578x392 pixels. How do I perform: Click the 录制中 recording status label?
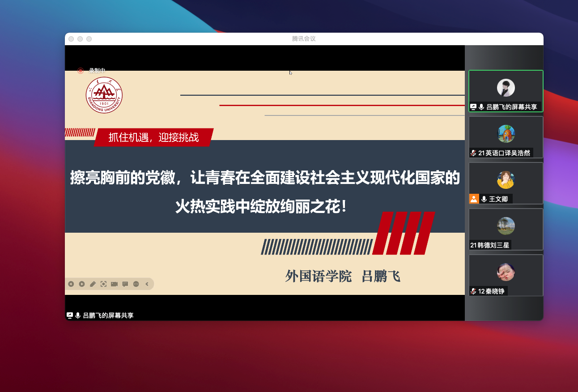[97, 70]
